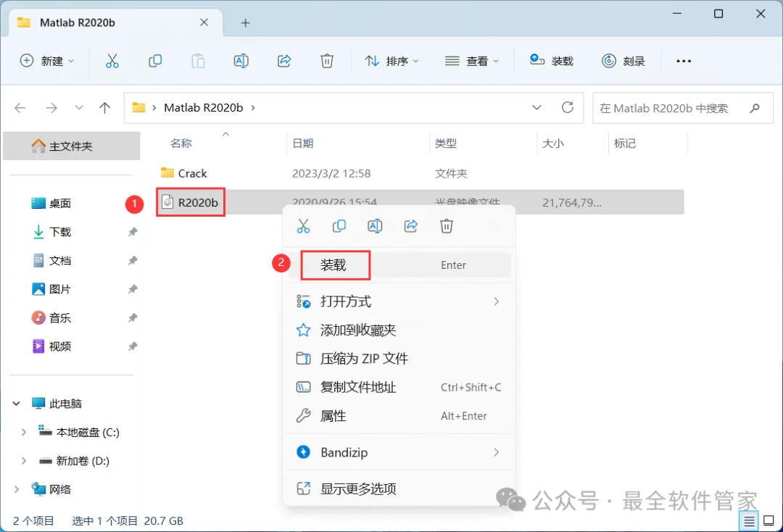Open 属性 (Properties) from the context menu

(x=399, y=416)
